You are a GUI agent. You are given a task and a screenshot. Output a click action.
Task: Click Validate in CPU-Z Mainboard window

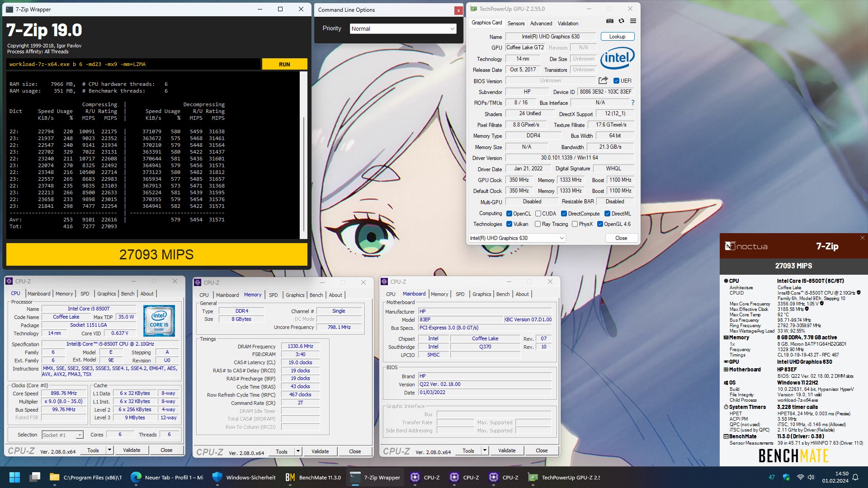(507, 450)
